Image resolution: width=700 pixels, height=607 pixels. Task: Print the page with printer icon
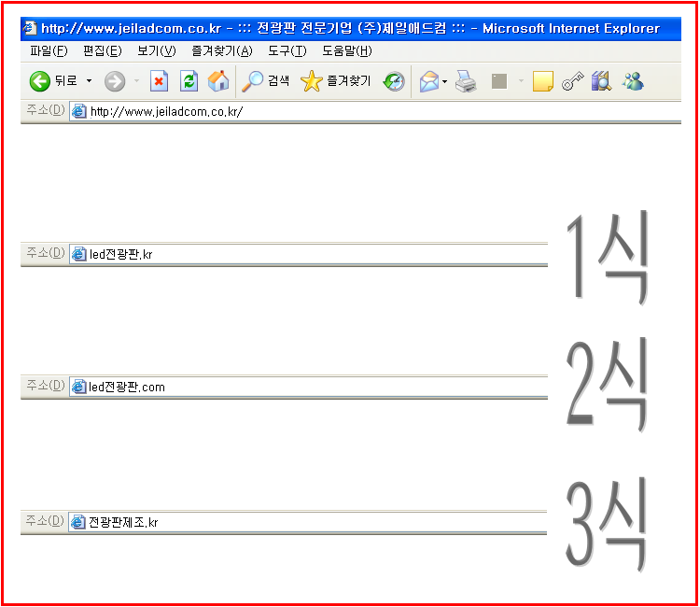pyautogui.click(x=466, y=81)
